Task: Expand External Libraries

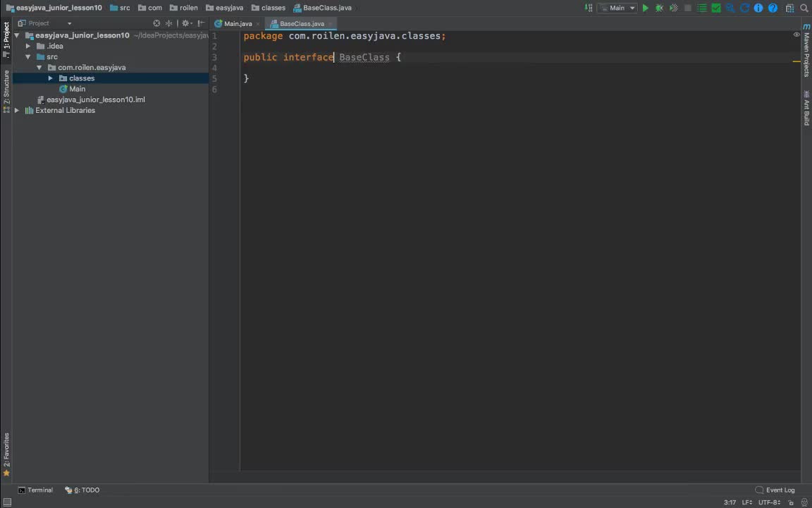Action: [x=17, y=110]
